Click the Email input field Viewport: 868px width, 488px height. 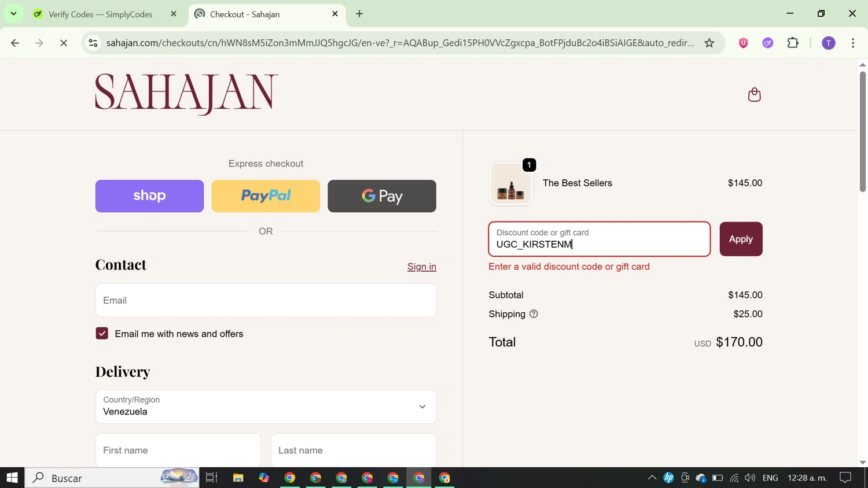click(266, 300)
